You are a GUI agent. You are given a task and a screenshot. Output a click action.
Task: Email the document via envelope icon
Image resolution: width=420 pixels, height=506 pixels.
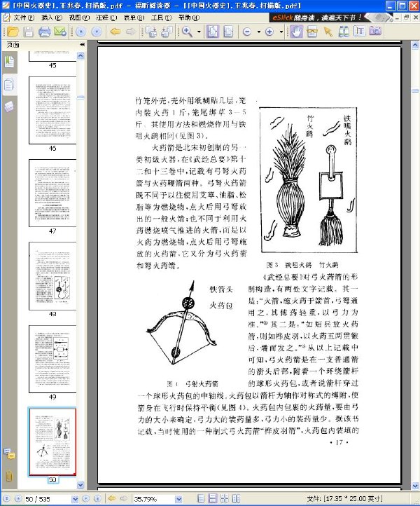pos(60,32)
